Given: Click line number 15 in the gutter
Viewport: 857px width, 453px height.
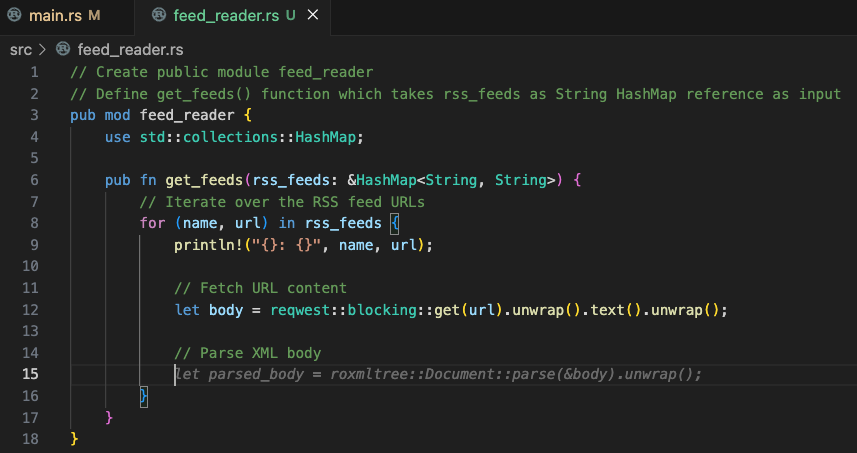Looking at the screenshot, I should (30, 374).
